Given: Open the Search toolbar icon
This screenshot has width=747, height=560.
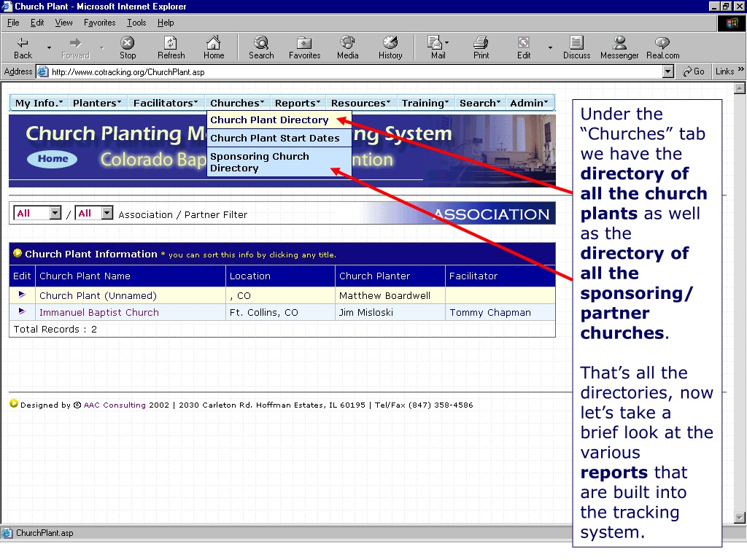Looking at the screenshot, I should 261,47.
